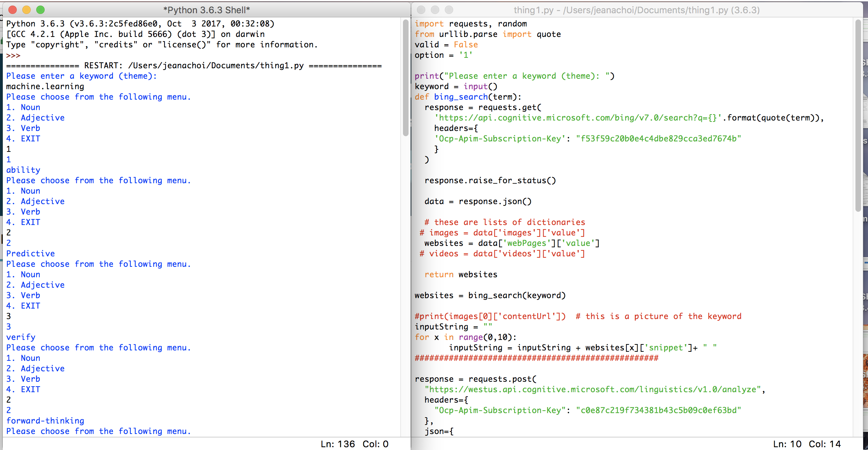Click the 'Ln: 10 Col: 14' status indicator
The width and height of the screenshot is (868, 450).
pyautogui.click(x=807, y=444)
